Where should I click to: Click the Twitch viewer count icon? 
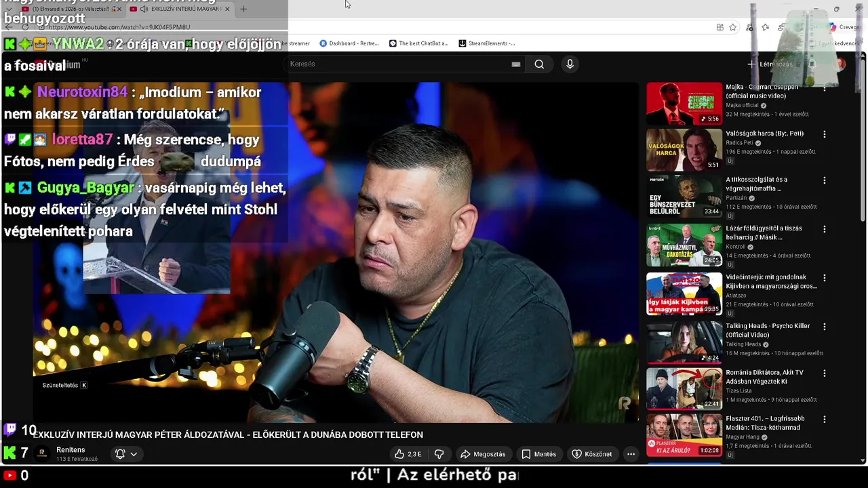pyautogui.click(x=10, y=429)
